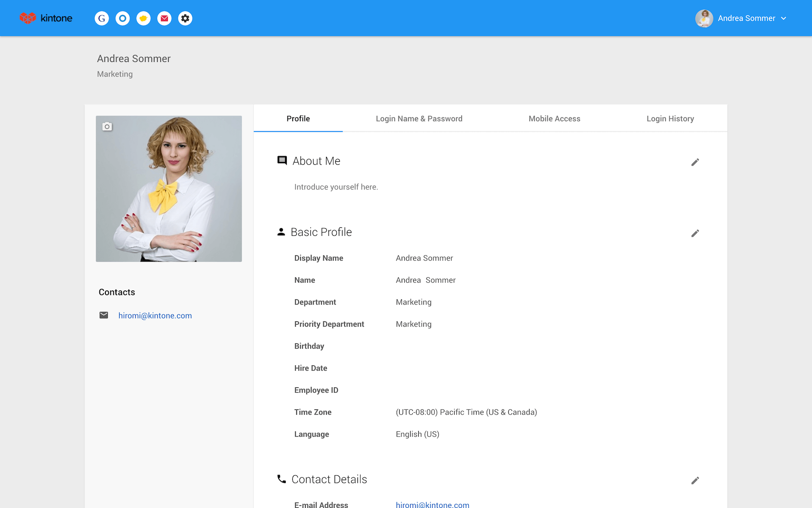Edit the About Me section
Viewport: 812px width, 508px height.
click(x=695, y=162)
